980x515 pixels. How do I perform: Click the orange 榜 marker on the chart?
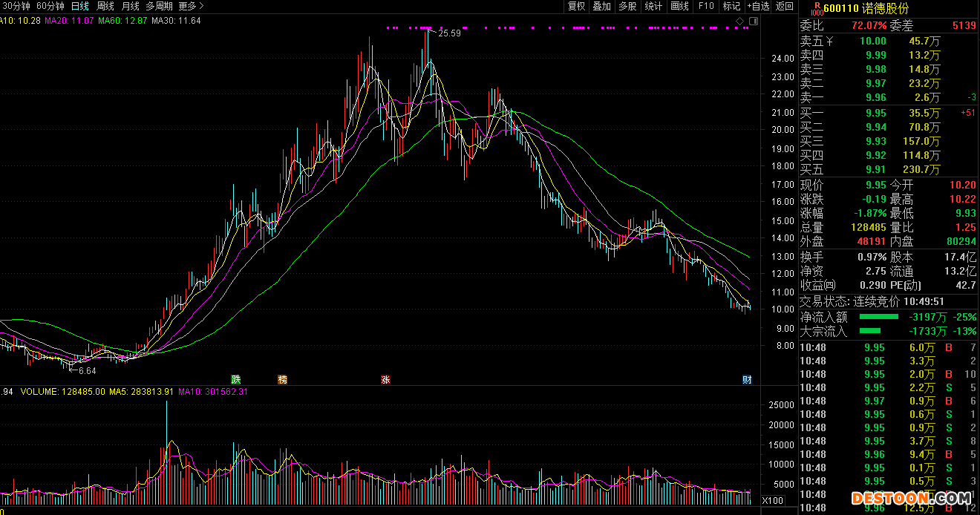click(x=282, y=379)
